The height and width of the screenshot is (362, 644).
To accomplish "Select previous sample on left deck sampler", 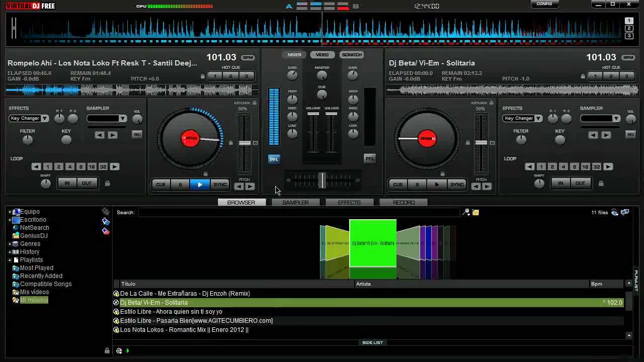I will coord(100,135).
